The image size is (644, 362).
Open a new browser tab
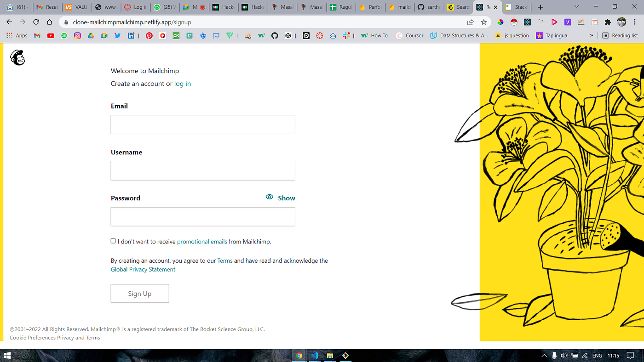540,7
